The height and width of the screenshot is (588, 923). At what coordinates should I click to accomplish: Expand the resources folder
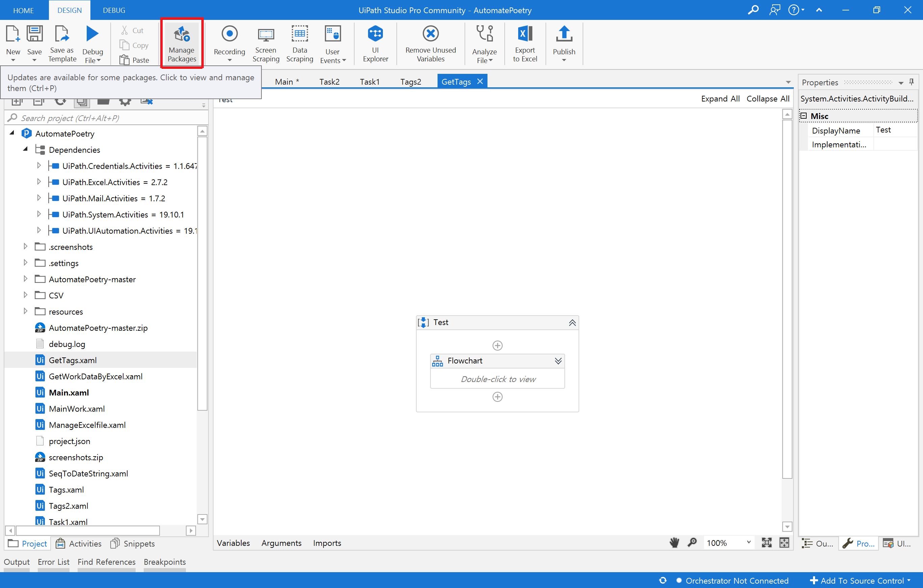[25, 311]
